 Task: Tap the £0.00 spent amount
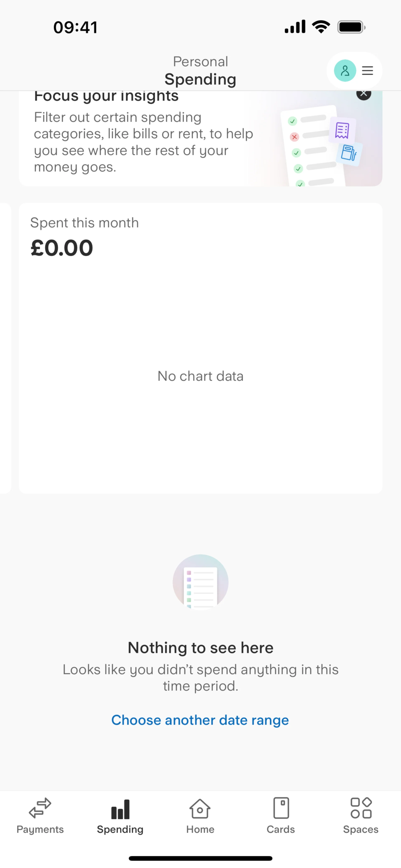[62, 248]
